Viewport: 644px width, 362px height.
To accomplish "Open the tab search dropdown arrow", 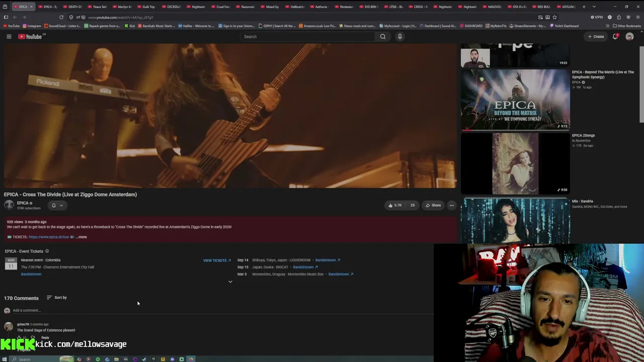I will [x=594, y=7].
